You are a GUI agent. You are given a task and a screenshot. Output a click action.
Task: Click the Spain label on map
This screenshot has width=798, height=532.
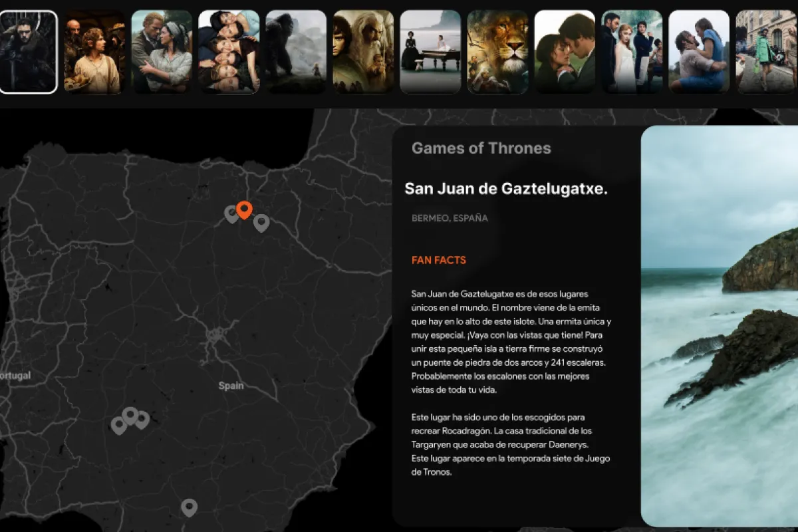[x=231, y=386]
